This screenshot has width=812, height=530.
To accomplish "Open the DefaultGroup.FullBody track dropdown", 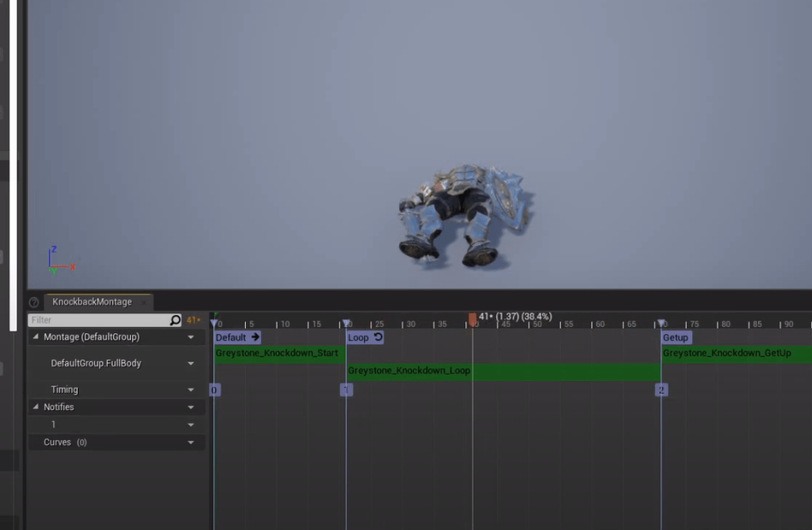I will click(x=190, y=363).
